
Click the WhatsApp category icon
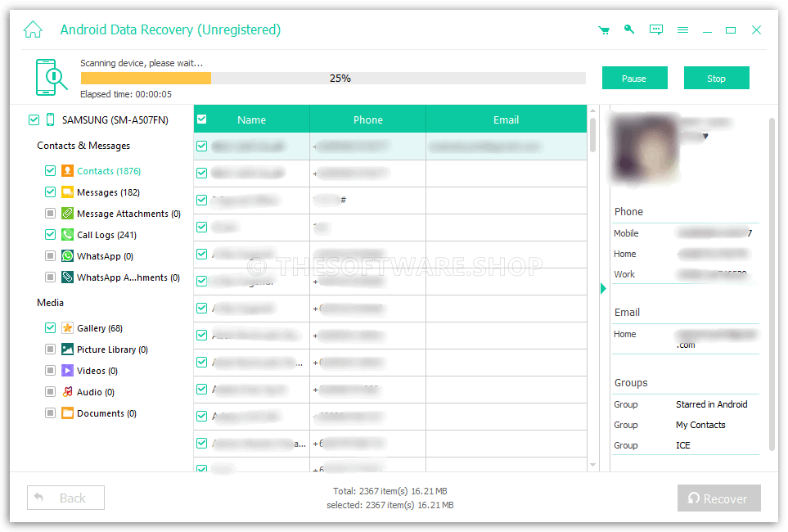click(x=67, y=256)
